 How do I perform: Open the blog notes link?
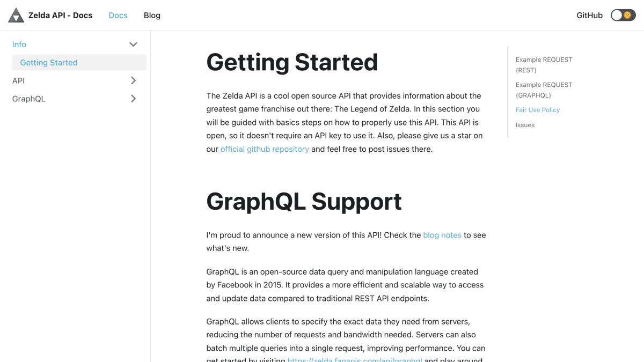tap(442, 235)
